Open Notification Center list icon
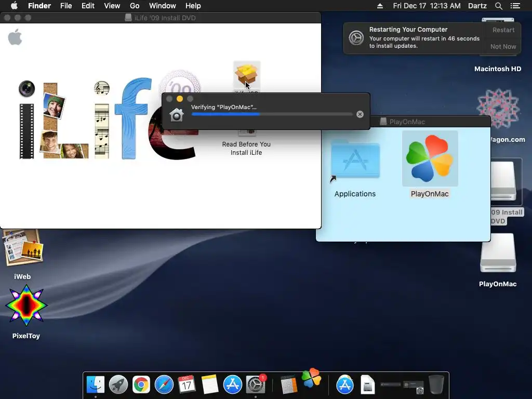The image size is (532, 399). click(x=515, y=6)
